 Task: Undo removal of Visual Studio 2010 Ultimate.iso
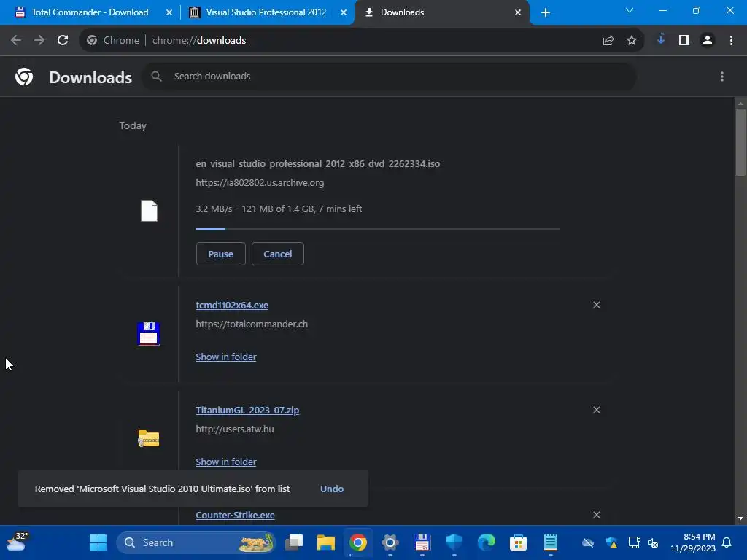click(332, 489)
